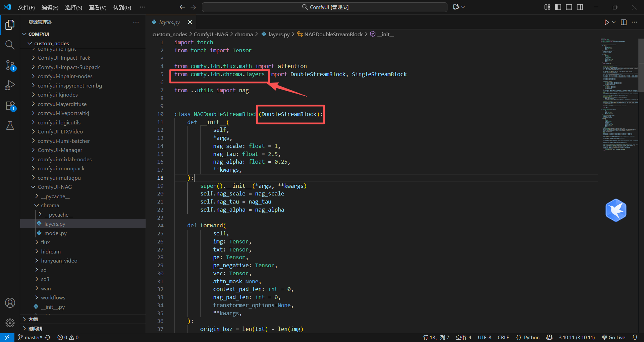Click chroma in breadcrumb path

point(244,34)
